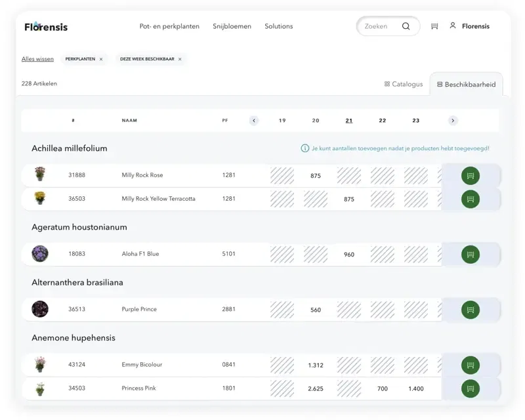Click the Milly Rock Rose name
This screenshot has width=525, height=420.
tap(142, 175)
